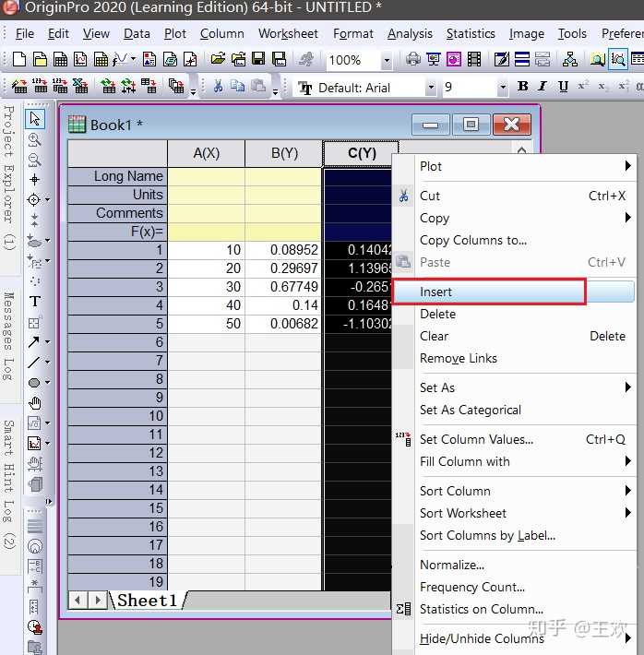Open the Smart Hint Log side panel
Image resolution: width=644 pixels, height=655 pixels.
pos(9,483)
